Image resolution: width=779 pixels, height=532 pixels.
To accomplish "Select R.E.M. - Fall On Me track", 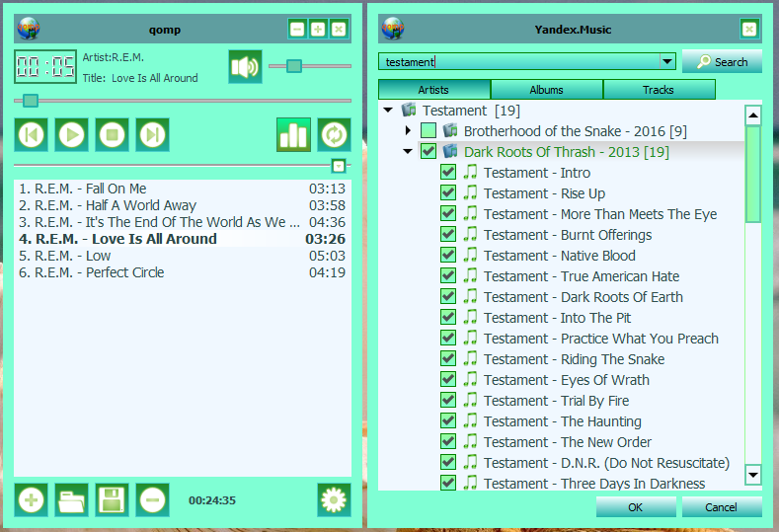I will coord(183,189).
